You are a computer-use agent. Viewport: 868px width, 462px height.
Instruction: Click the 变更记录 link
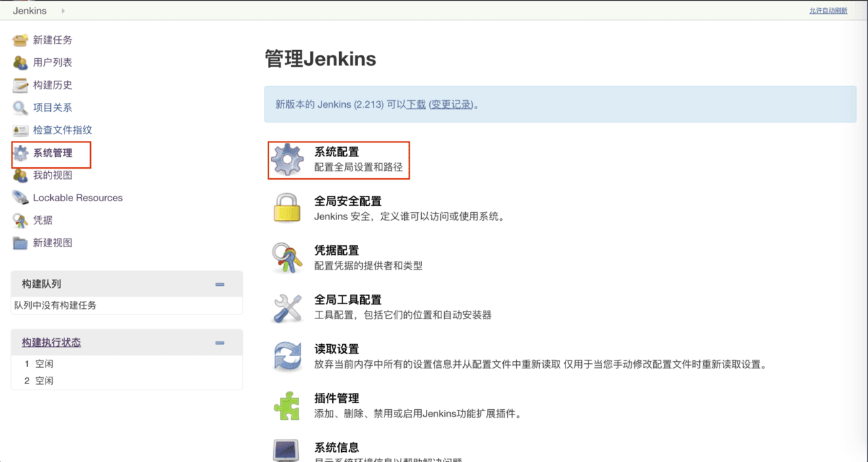(x=451, y=104)
